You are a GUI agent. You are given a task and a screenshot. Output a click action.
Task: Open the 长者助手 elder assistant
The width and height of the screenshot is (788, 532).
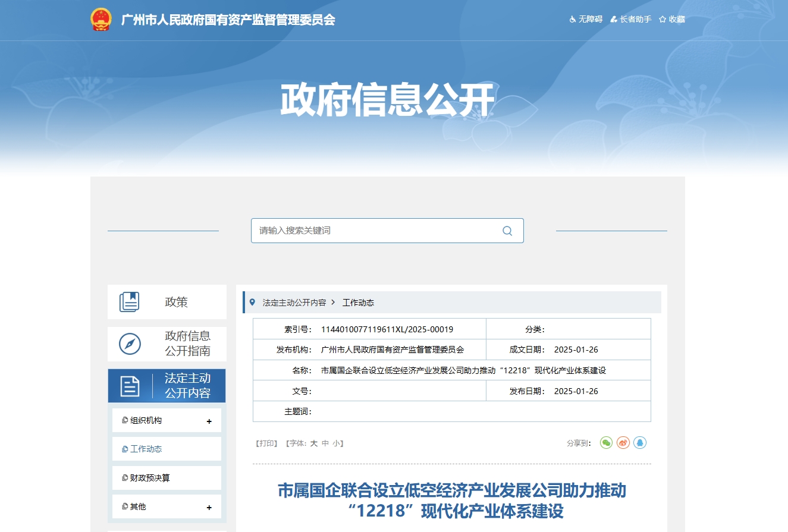(631, 20)
